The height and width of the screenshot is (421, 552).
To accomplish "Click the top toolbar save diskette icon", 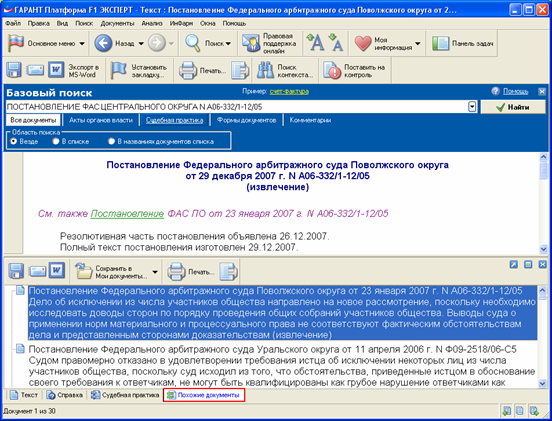I will 14,70.
